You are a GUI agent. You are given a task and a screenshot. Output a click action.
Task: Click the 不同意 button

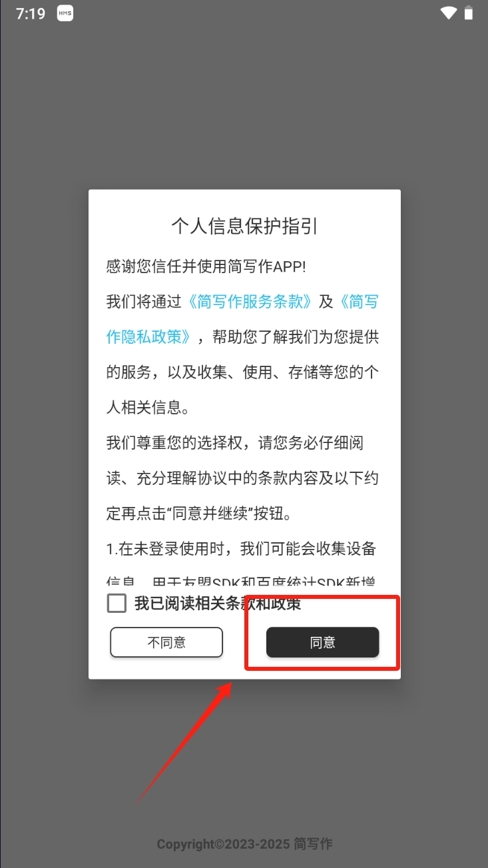[166, 643]
